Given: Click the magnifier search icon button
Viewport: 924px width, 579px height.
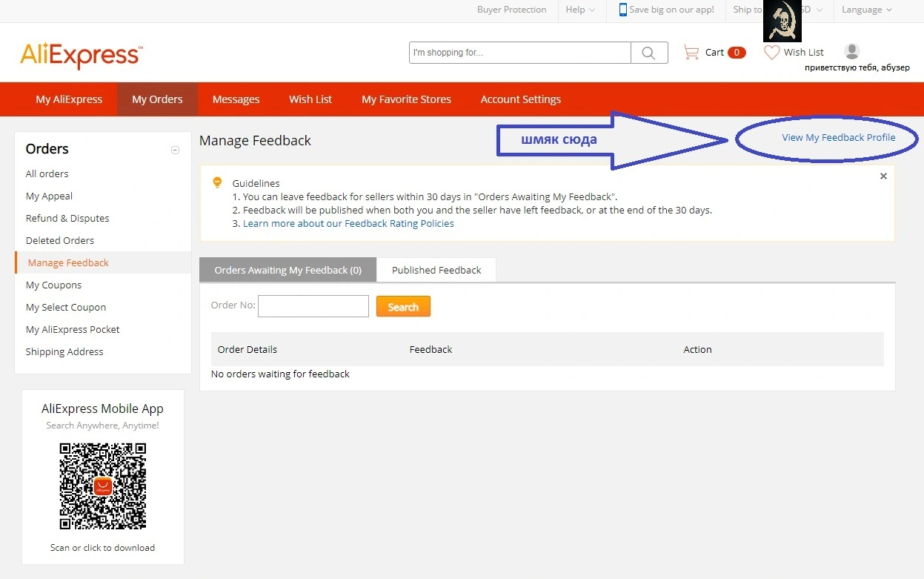Looking at the screenshot, I should (649, 53).
